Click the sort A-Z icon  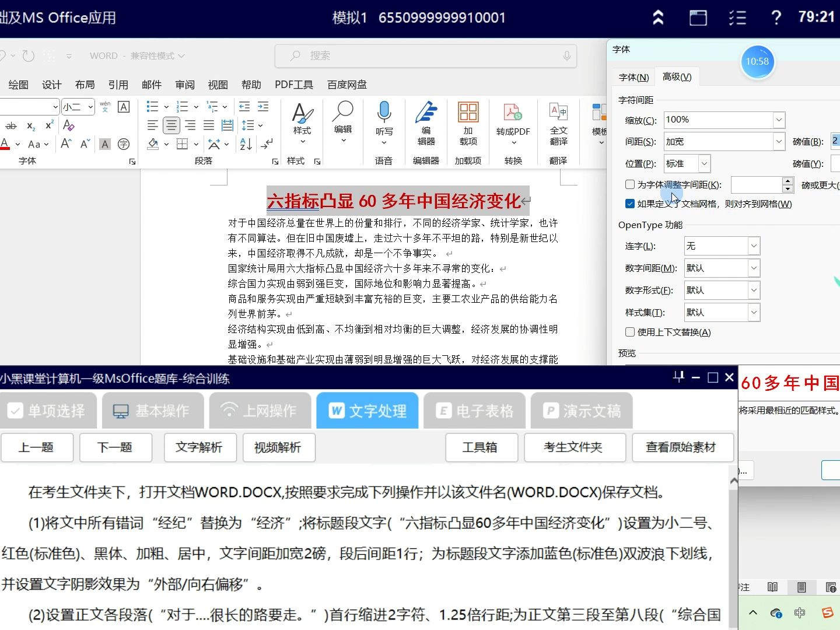coord(246,143)
